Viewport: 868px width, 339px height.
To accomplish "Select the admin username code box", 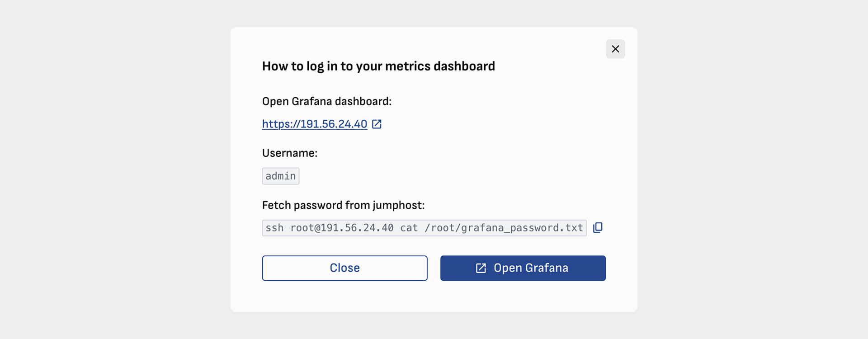I will click(280, 176).
